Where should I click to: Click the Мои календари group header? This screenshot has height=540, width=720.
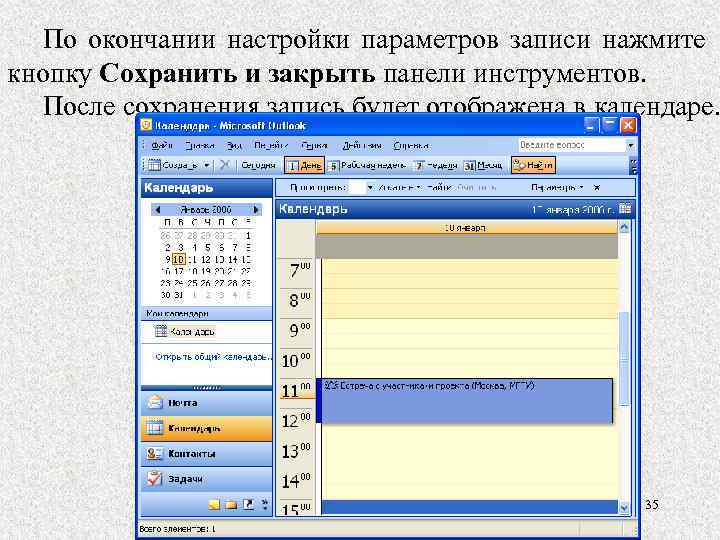tap(207, 314)
